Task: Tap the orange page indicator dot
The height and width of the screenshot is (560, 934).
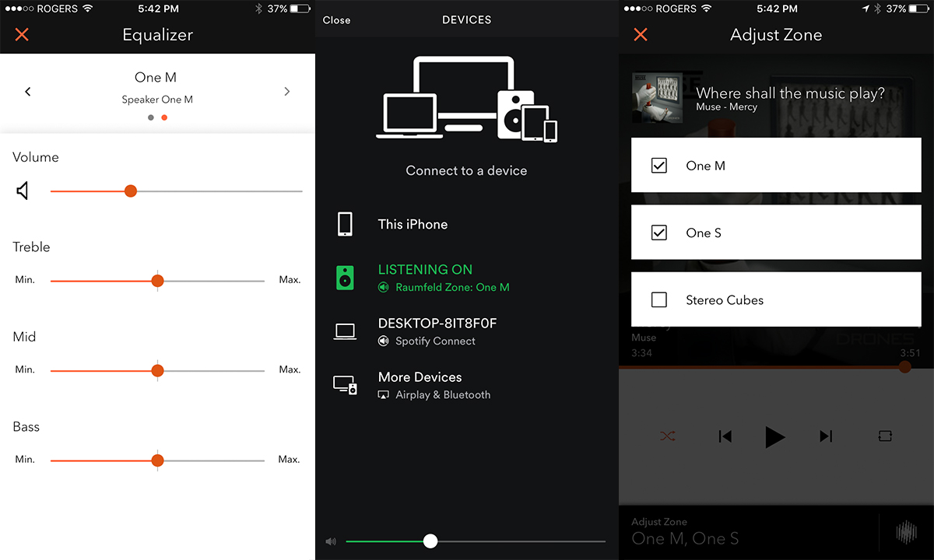Action: pyautogui.click(x=164, y=117)
